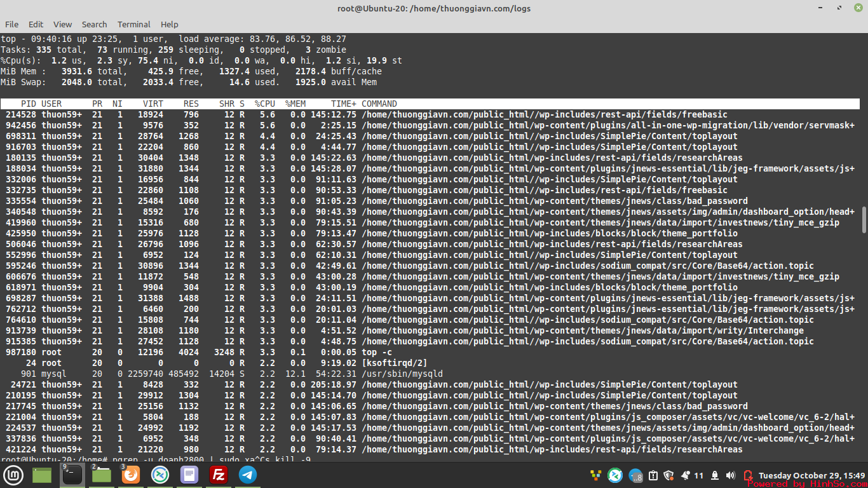Click the clipboard warning tray icon
The height and width of the screenshot is (488, 868).
point(653,475)
